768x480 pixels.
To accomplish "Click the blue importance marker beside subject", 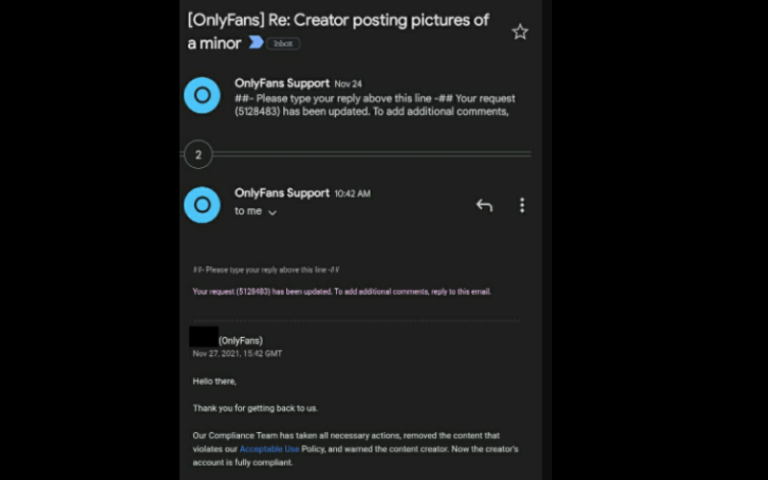I will click(x=256, y=43).
